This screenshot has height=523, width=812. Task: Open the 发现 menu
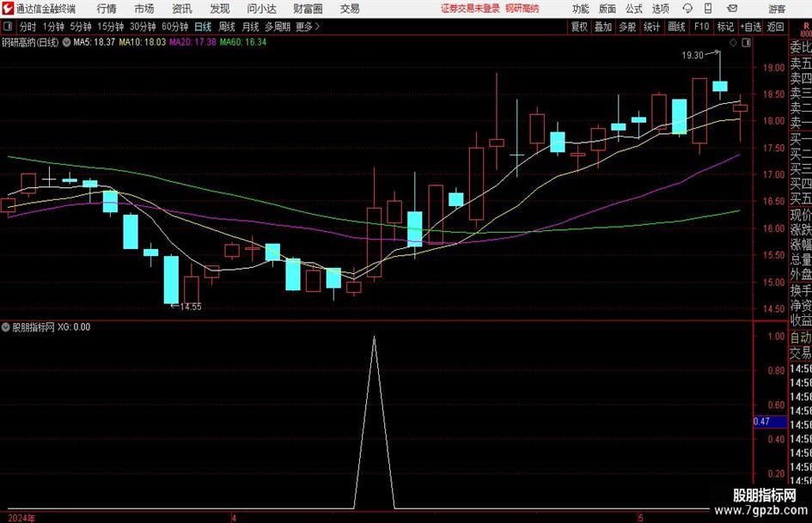click(220, 9)
